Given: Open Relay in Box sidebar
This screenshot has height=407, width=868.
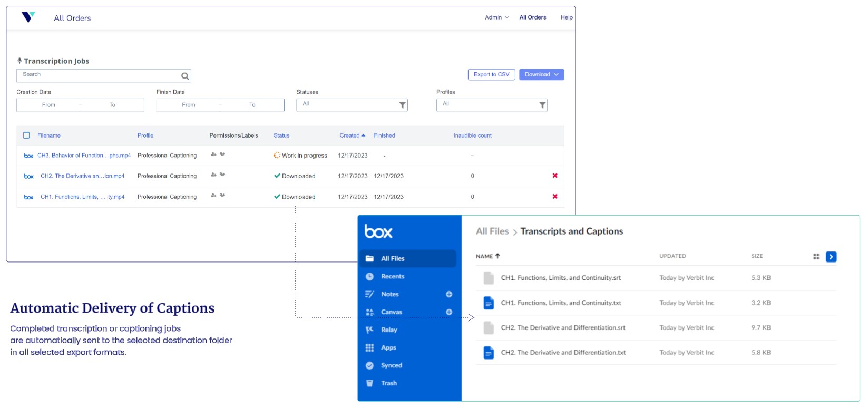Looking at the screenshot, I should tap(388, 330).
